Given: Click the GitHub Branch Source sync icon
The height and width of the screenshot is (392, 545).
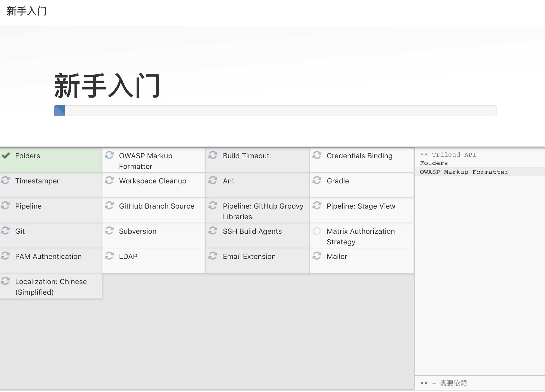Looking at the screenshot, I should point(110,206).
